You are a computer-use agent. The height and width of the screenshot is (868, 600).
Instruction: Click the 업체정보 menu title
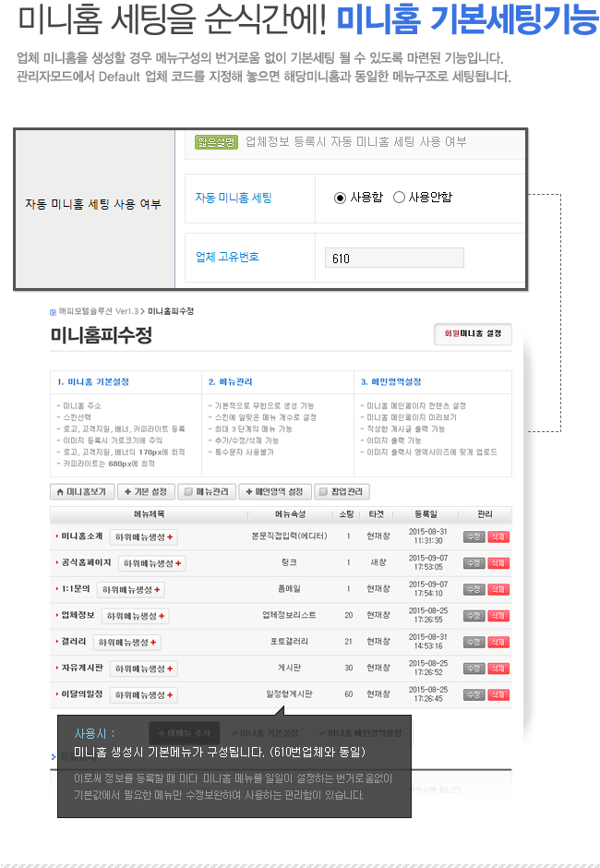(x=78, y=615)
